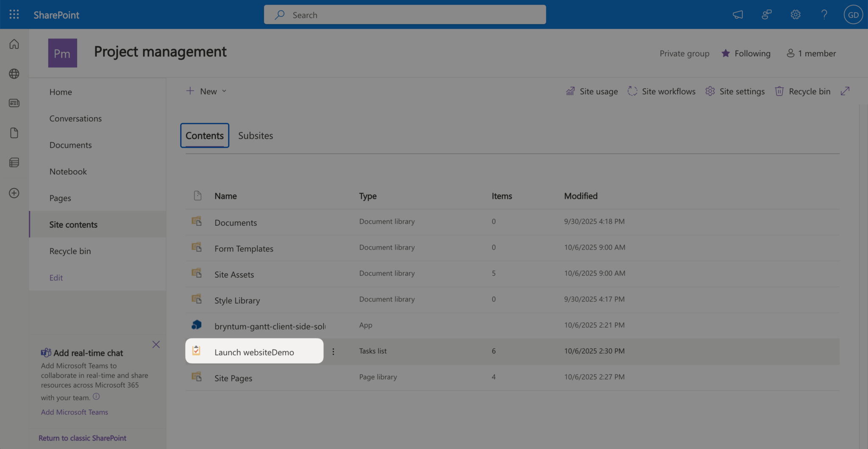Select Conversations in the left navigation
Image resolution: width=868 pixels, height=449 pixels.
tap(75, 119)
